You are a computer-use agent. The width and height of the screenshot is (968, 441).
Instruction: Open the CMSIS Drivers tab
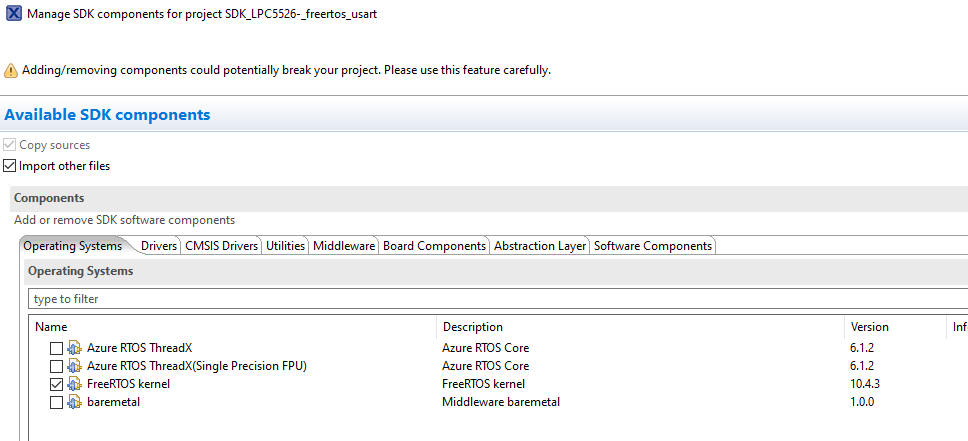pos(221,246)
